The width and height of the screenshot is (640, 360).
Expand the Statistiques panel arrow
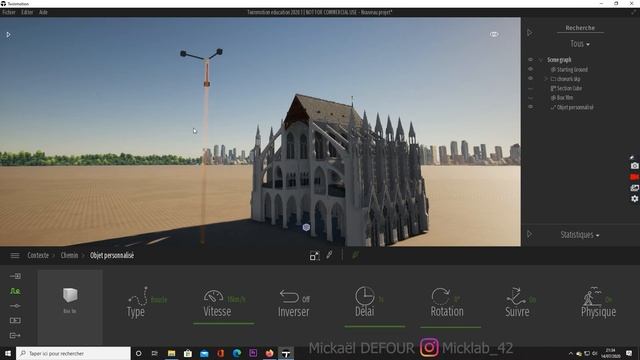pos(529,234)
